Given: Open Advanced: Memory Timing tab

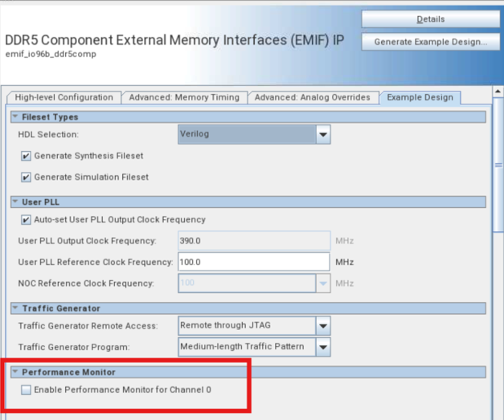Looking at the screenshot, I should [184, 98].
